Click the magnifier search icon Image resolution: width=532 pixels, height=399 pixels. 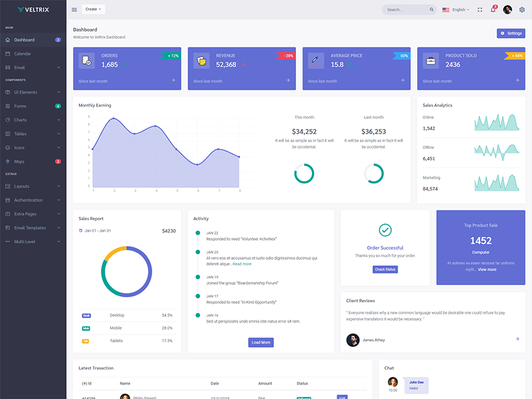432,9
